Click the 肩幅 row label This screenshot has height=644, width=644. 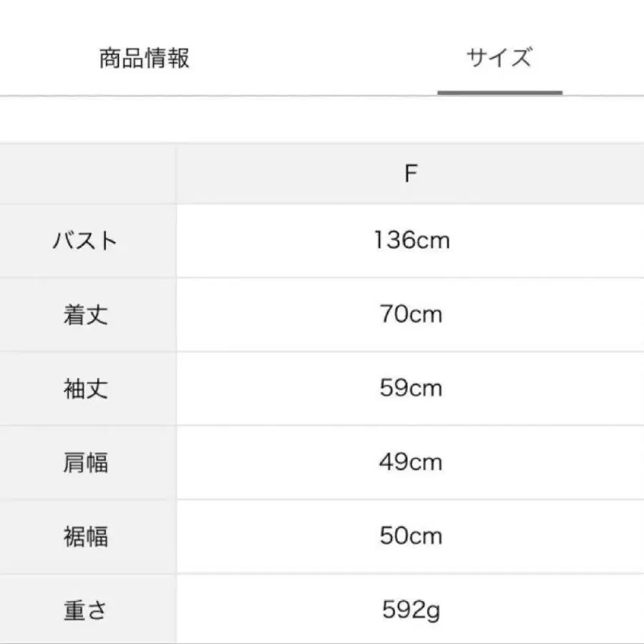coord(85,462)
